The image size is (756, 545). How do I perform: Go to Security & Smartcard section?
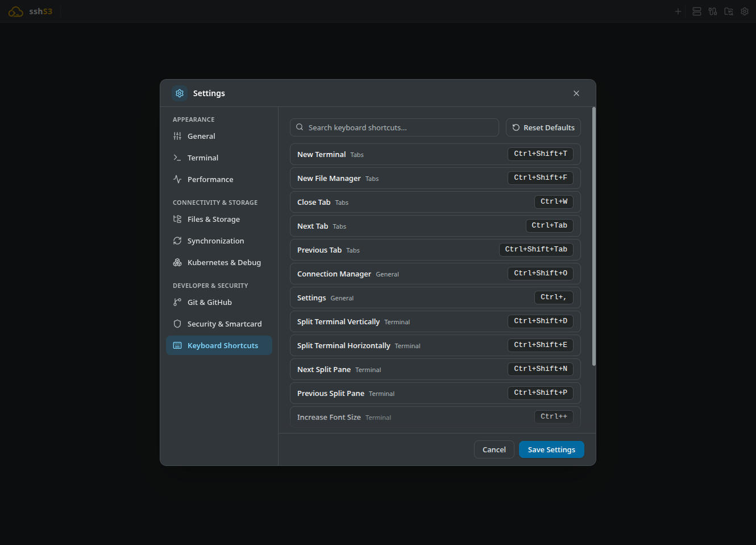[x=219, y=324]
